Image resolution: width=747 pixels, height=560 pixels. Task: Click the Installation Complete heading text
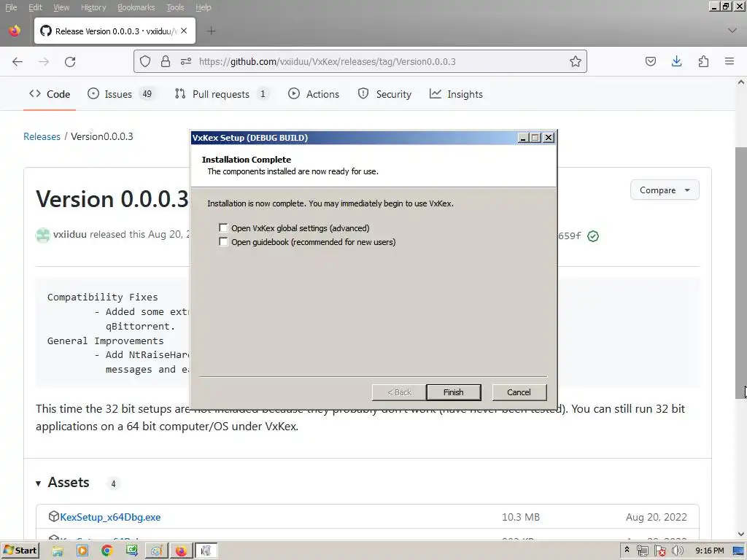tap(247, 160)
